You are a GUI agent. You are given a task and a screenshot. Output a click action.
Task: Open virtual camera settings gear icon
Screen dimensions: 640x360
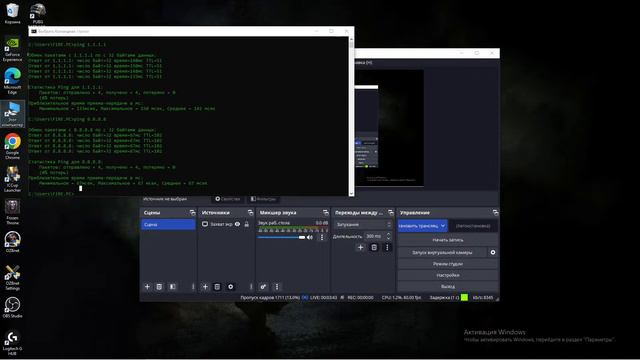[493, 252]
